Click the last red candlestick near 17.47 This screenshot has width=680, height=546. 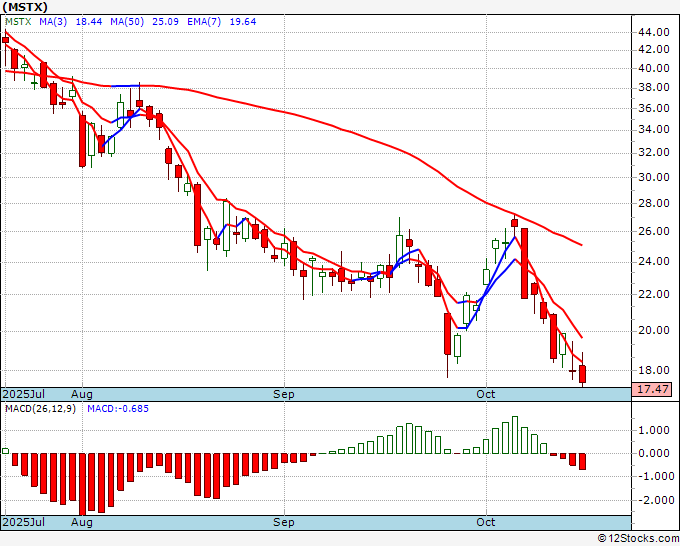[x=582, y=374]
